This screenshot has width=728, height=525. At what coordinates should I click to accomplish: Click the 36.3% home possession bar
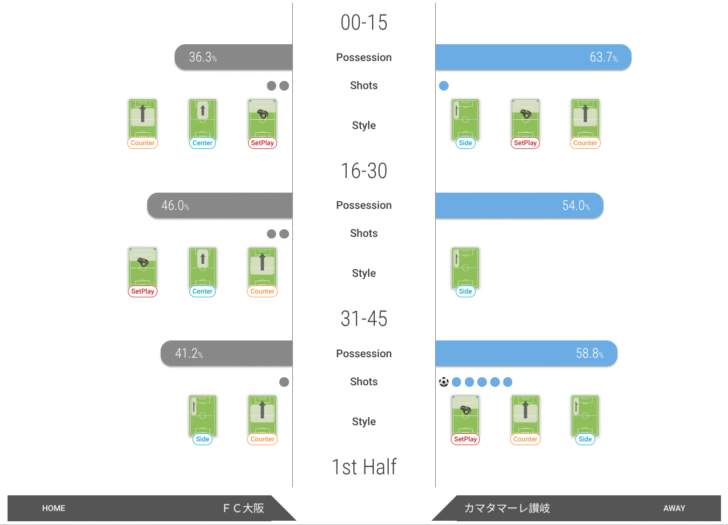[x=234, y=57]
